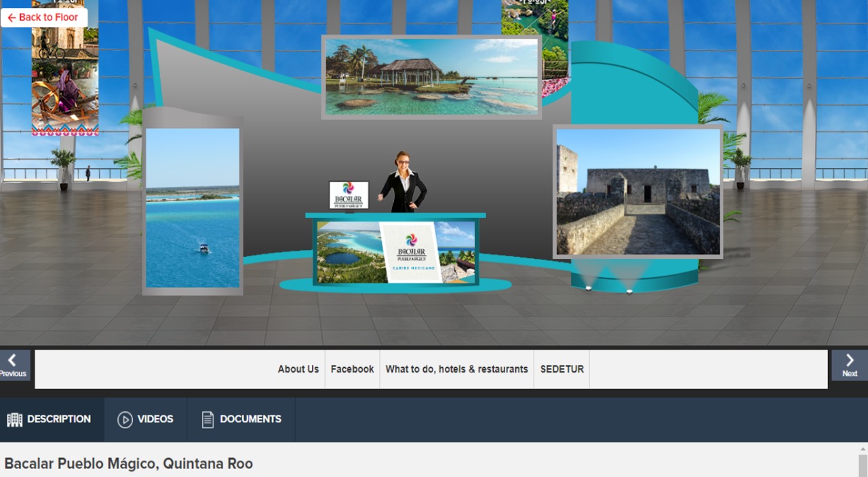The image size is (868, 477).
Task: Click the booth attendant avatar
Action: tap(403, 182)
